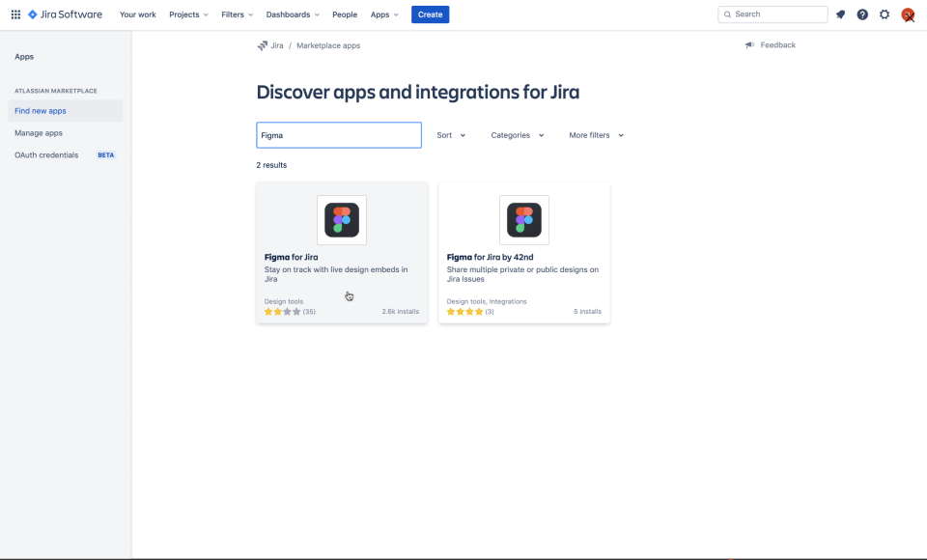This screenshot has height=560, width=927.
Task: Click the global Search field
Action: click(772, 14)
